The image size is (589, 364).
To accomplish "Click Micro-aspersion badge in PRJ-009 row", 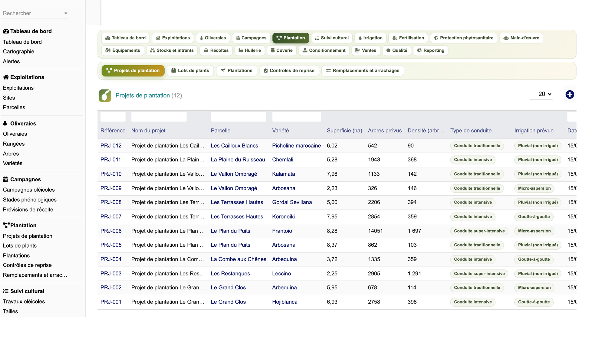I will [x=535, y=188].
